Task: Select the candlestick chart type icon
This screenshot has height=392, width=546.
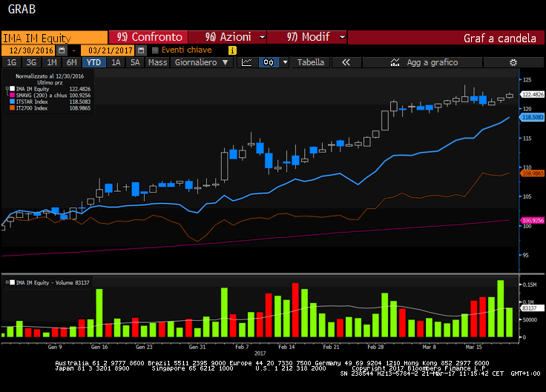Action: point(269,63)
